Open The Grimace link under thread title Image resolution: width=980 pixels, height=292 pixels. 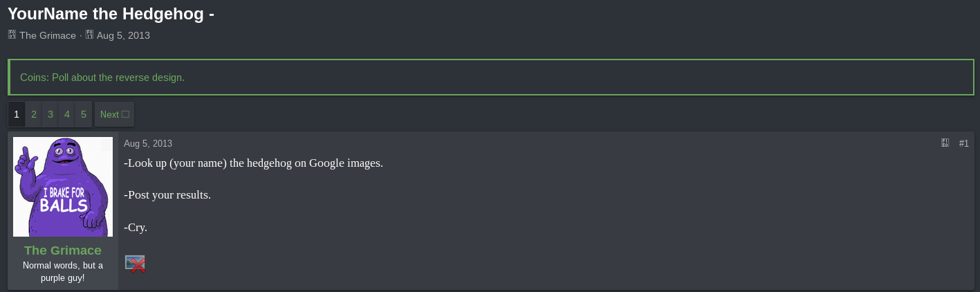coord(48,35)
